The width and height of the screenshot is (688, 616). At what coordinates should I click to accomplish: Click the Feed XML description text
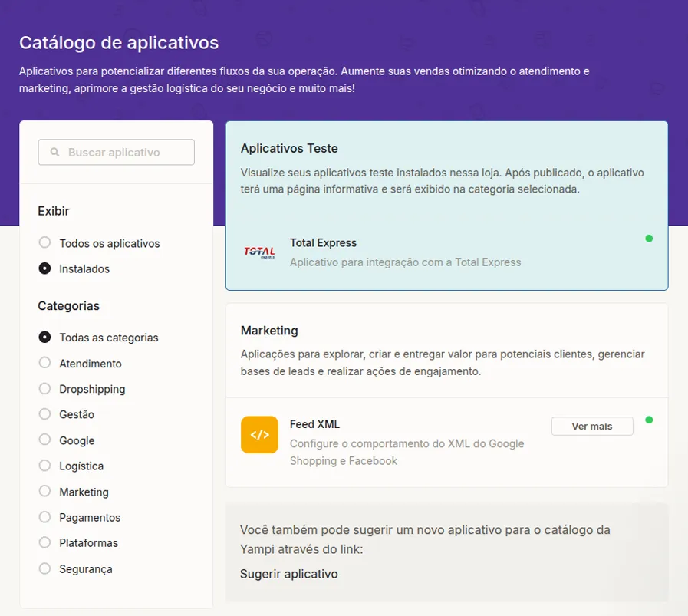(407, 452)
